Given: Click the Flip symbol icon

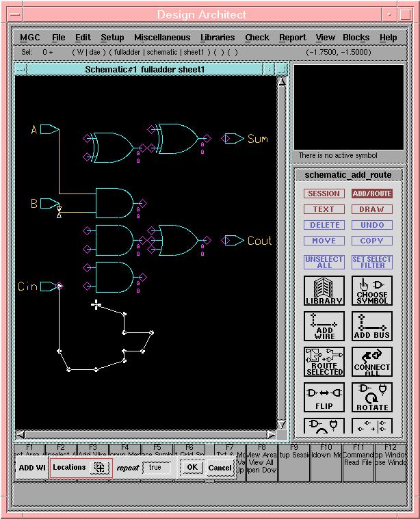Looking at the screenshot, I should click(324, 397).
